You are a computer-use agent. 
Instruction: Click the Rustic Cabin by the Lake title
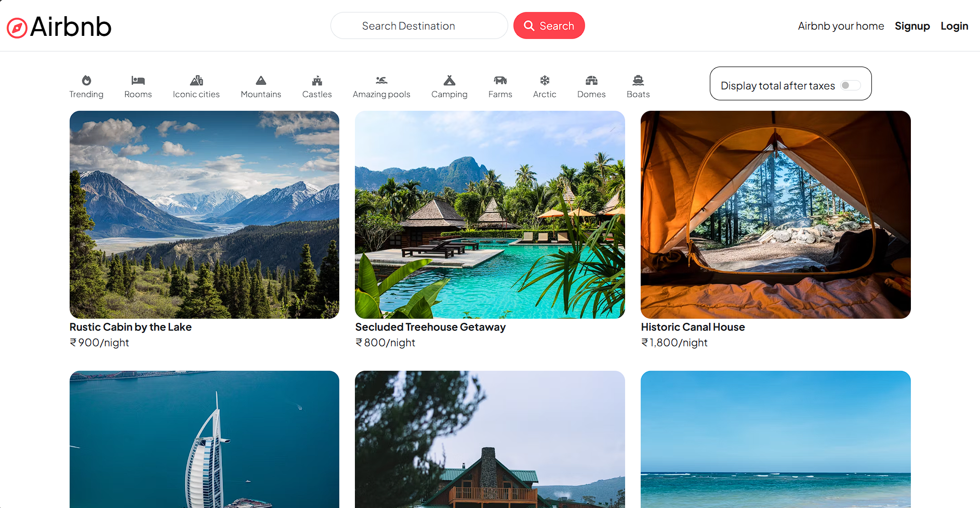click(130, 327)
